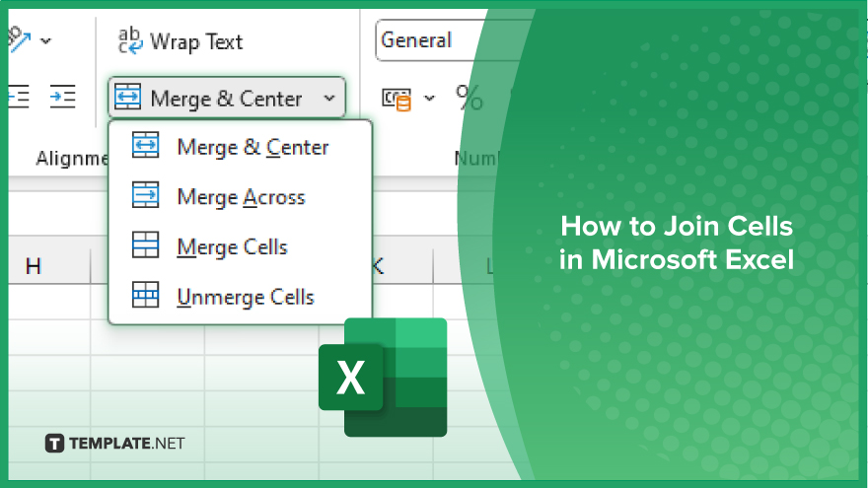The image size is (868, 488).
Task: Choose Unmerge Cells menu entry
Action: (241, 297)
